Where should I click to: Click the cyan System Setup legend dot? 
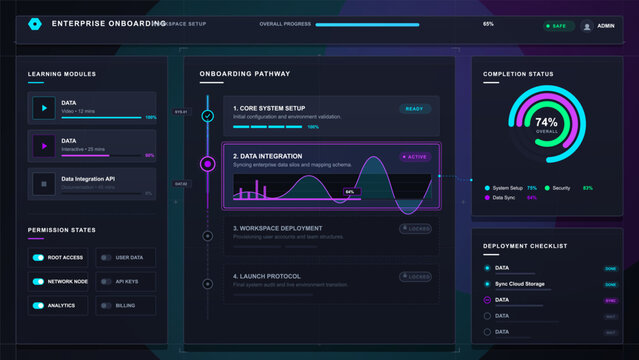coord(487,188)
